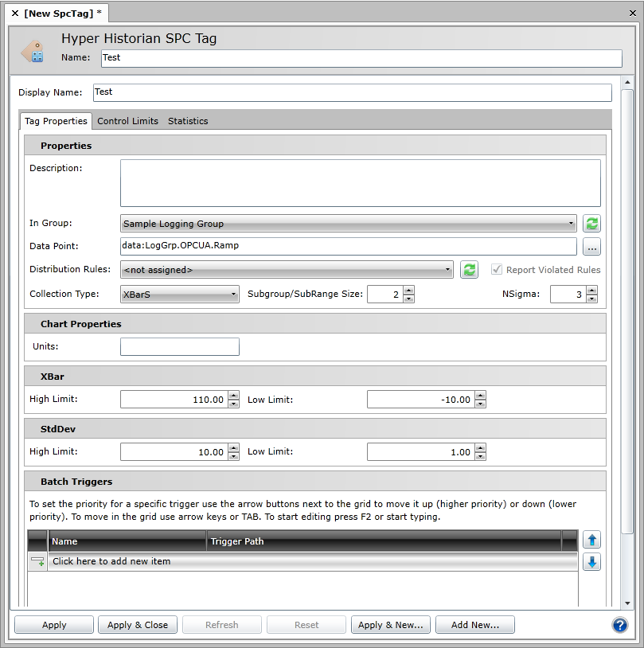Screen dimensions: 644x648
Task: Switch to the Statistics tab
Action: pos(188,121)
